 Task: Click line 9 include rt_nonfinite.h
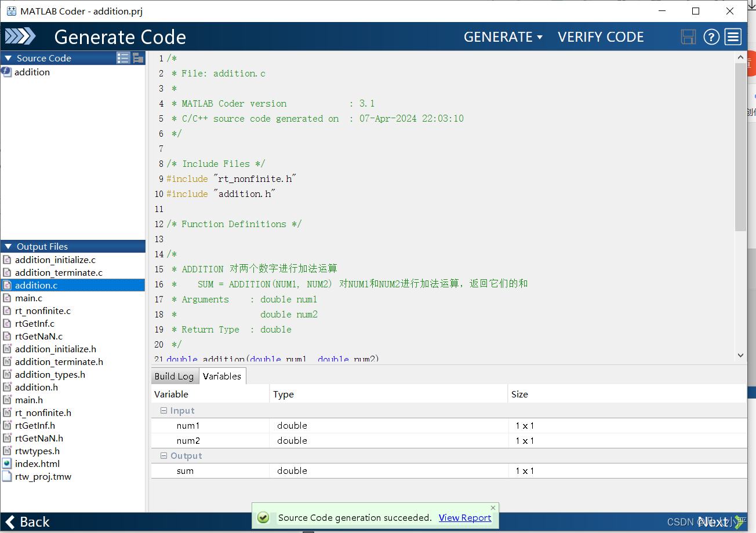[x=232, y=178]
